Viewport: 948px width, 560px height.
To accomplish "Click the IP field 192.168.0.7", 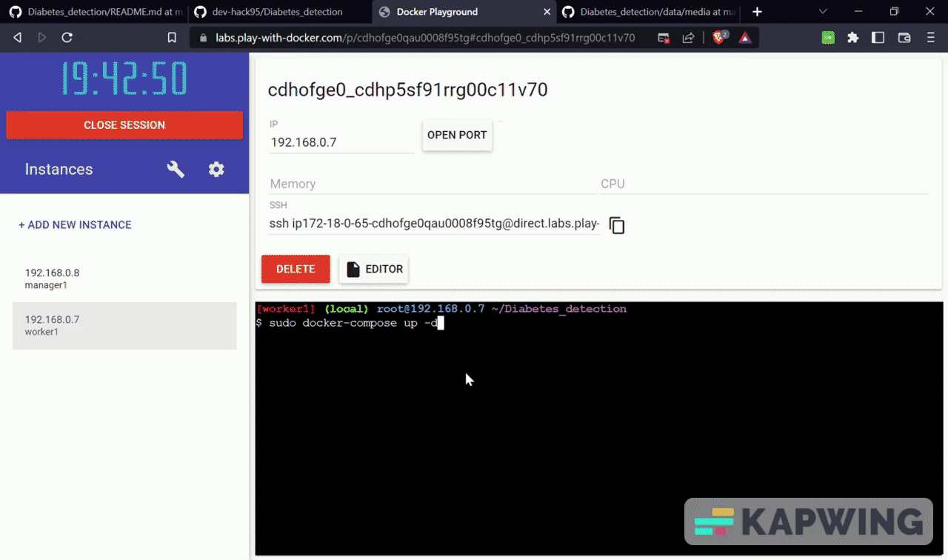I will point(341,142).
